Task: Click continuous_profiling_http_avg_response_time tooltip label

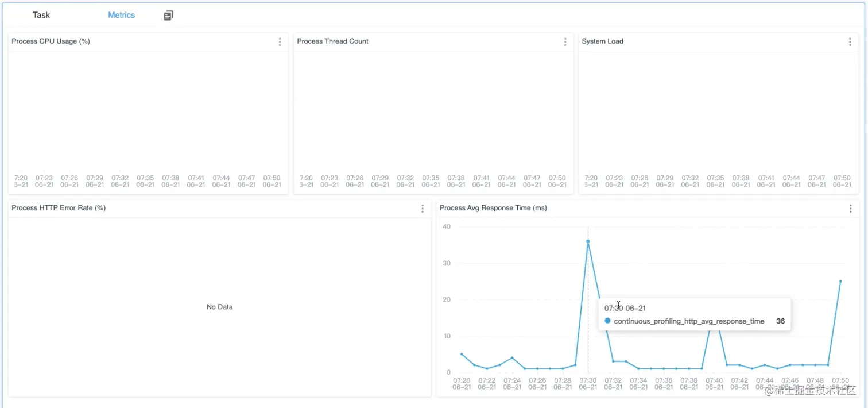Action: point(689,321)
